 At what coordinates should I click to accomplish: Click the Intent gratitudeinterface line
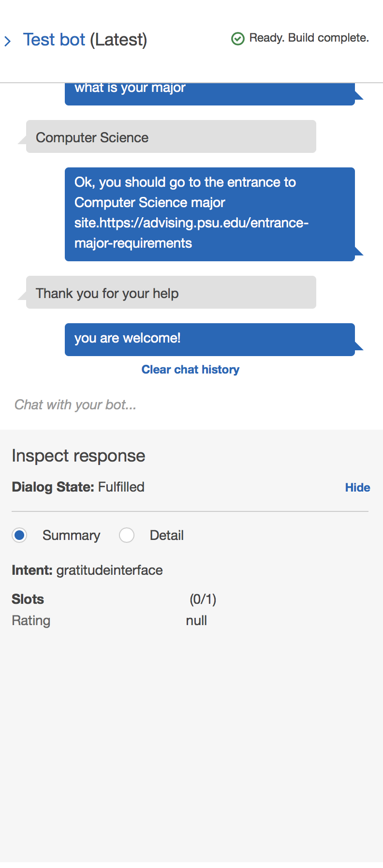click(88, 570)
